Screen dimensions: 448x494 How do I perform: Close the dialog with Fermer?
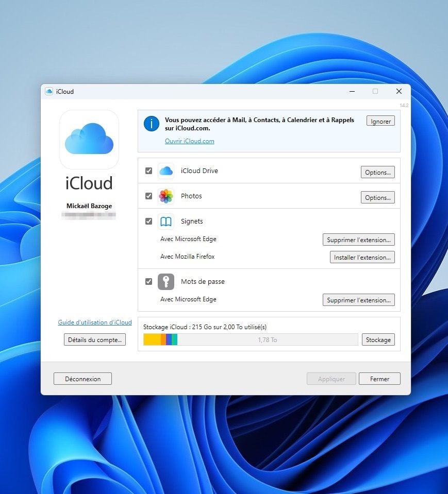click(379, 379)
